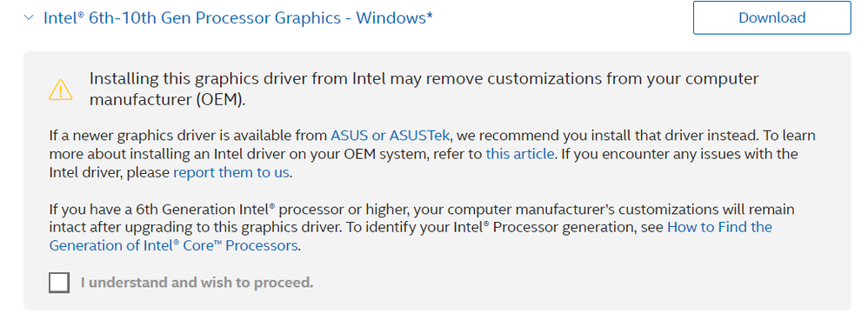Open the "report them to us" link

(x=231, y=172)
